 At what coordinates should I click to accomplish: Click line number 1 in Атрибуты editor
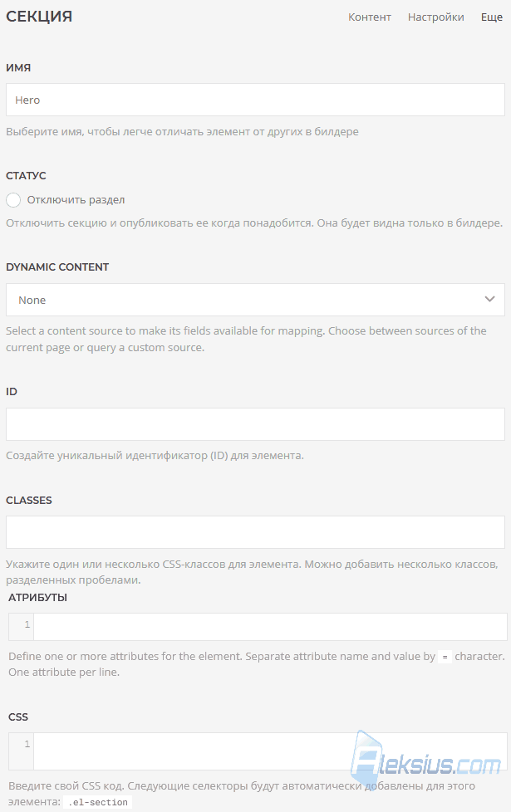click(x=27, y=624)
